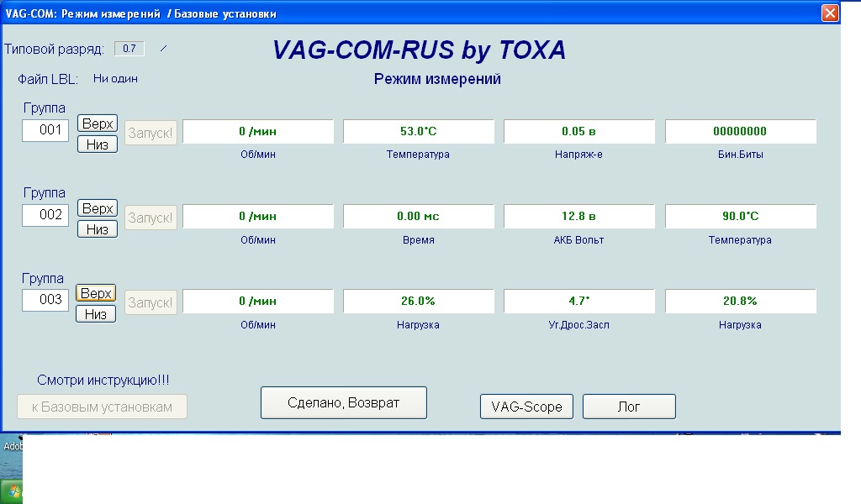Click the Напряж-е label
The image size is (861, 504).
point(578,155)
